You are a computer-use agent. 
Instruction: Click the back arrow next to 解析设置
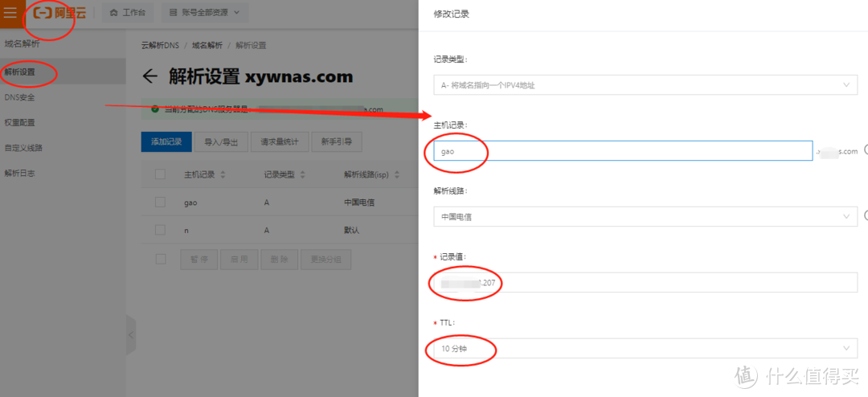(x=150, y=76)
